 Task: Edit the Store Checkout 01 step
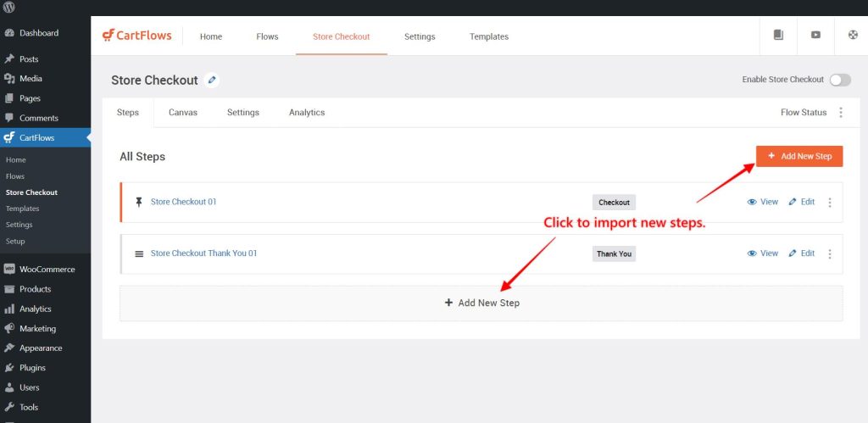click(802, 202)
